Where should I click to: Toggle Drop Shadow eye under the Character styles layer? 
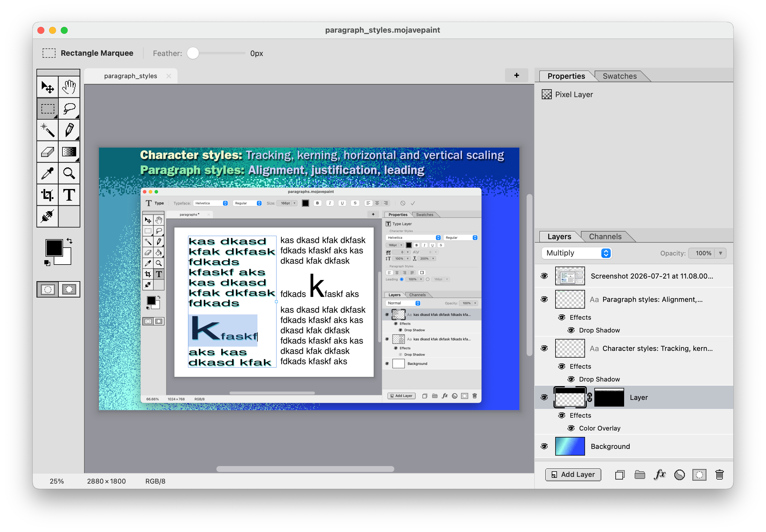[x=571, y=379]
